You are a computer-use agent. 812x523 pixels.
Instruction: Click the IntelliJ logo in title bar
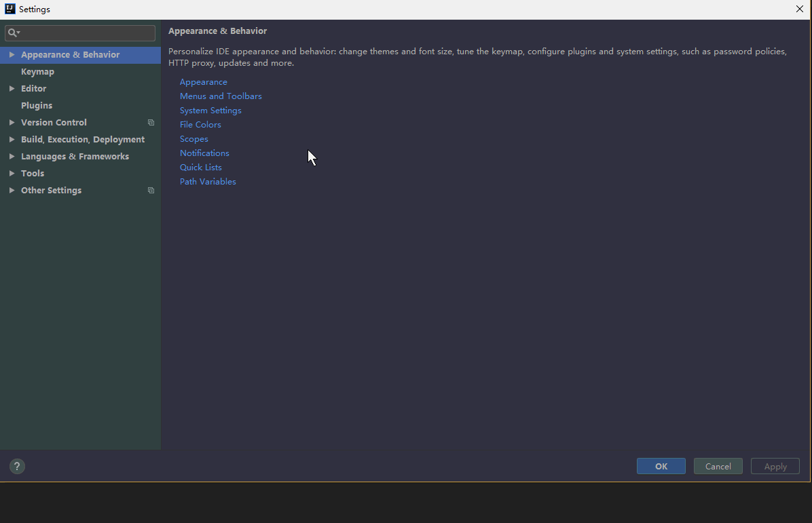tap(10, 9)
